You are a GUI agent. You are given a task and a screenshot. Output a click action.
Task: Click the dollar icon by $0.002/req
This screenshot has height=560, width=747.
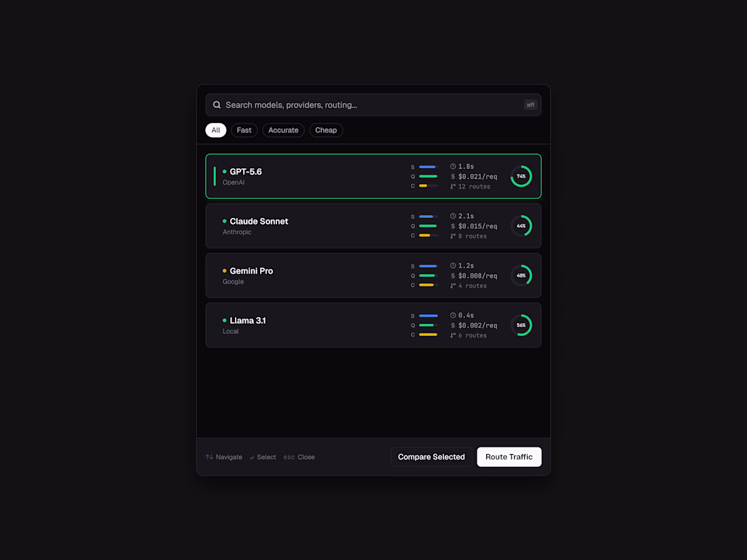[453, 325]
